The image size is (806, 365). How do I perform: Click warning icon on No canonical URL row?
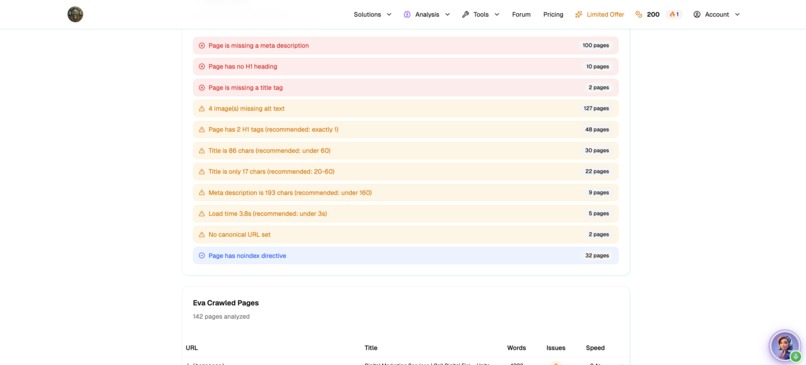[x=202, y=234]
